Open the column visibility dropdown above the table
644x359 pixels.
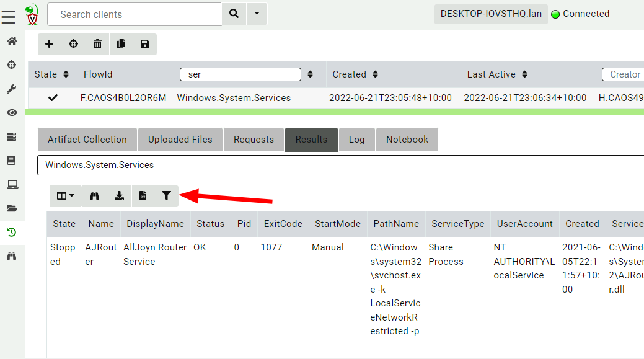65,195
